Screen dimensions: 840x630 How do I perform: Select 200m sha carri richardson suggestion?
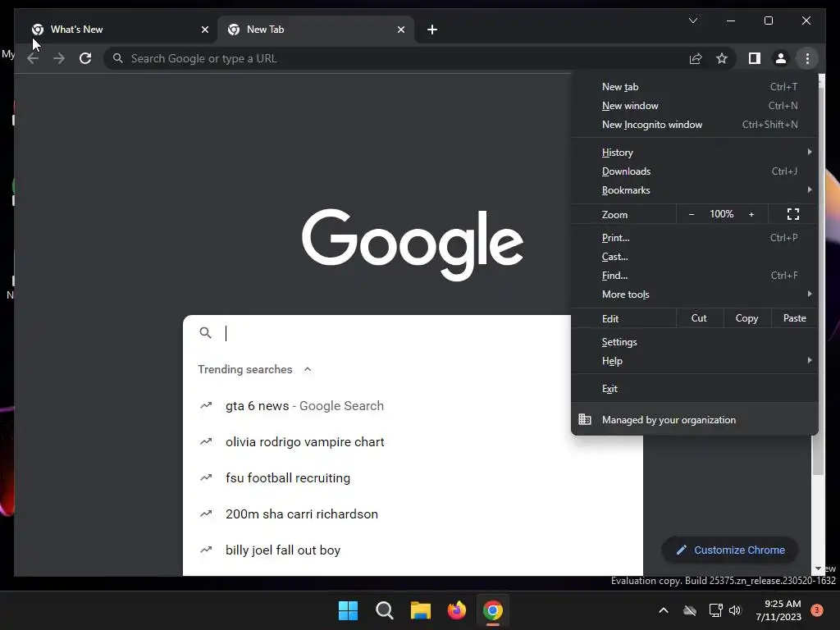(x=413, y=514)
